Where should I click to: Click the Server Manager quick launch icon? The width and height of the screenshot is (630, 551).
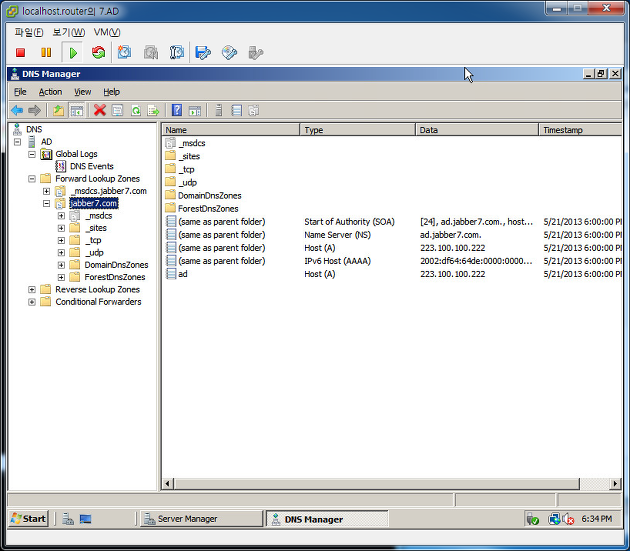pos(68,519)
